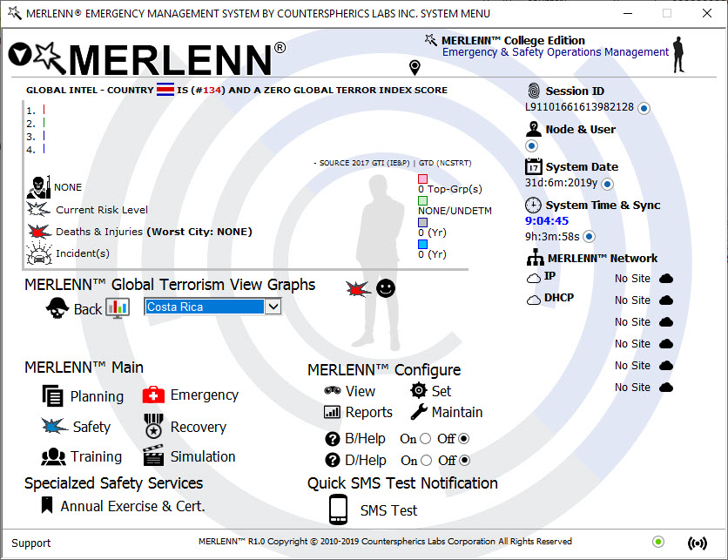
Task: Select the System Date radio button
Action: click(607, 185)
